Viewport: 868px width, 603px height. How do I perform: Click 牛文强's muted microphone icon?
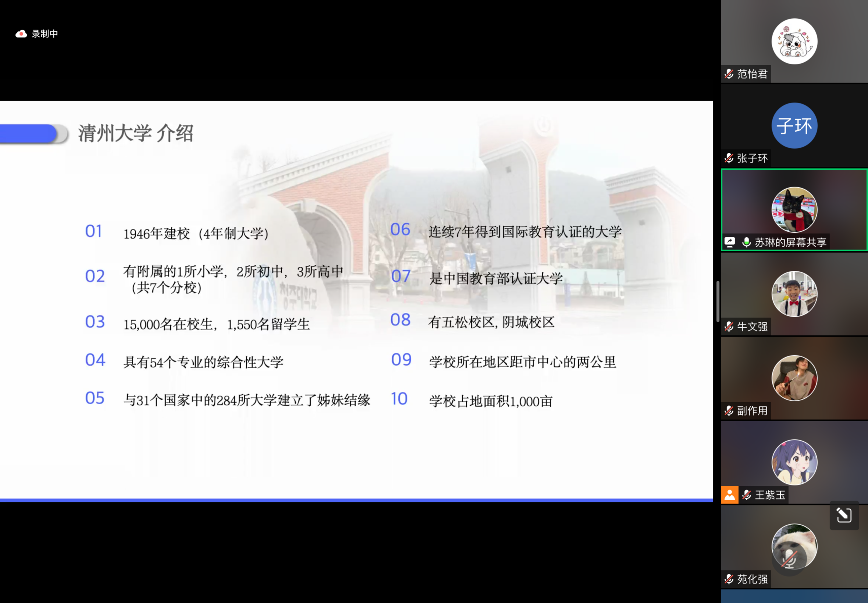(x=729, y=327)
